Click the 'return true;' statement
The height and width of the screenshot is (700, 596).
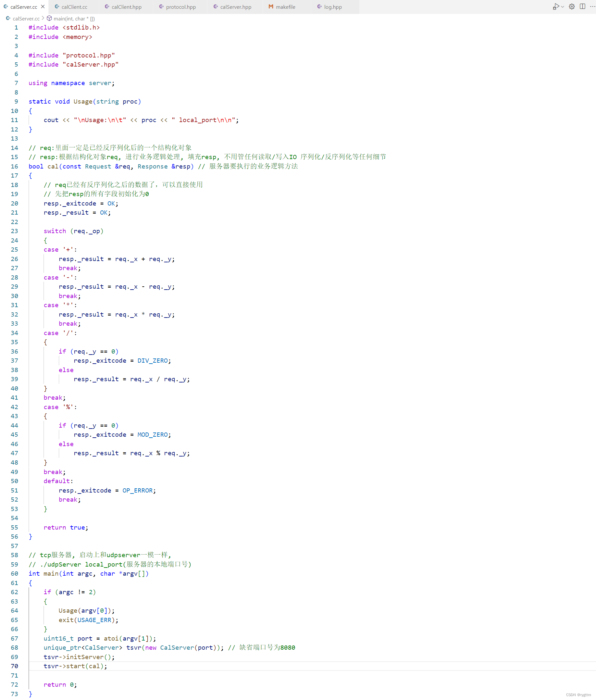point(66,527)
